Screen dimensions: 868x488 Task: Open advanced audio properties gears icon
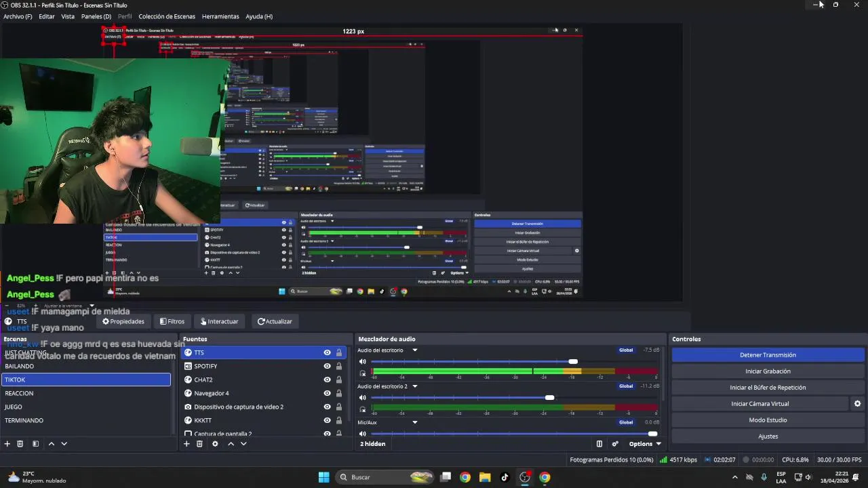click(615, 444)
